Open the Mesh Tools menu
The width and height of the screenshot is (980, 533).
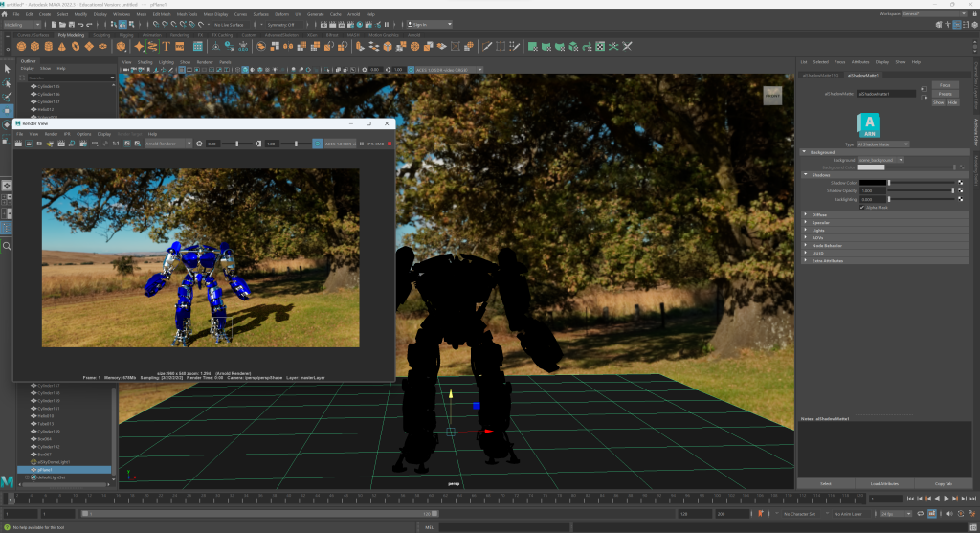(187, 13)
